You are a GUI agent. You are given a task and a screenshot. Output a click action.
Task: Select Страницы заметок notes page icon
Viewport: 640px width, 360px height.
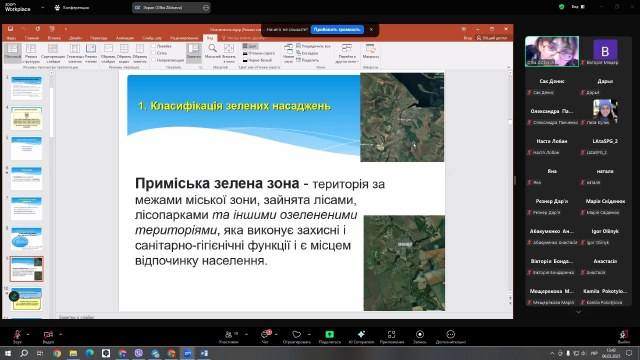point(75,53)
